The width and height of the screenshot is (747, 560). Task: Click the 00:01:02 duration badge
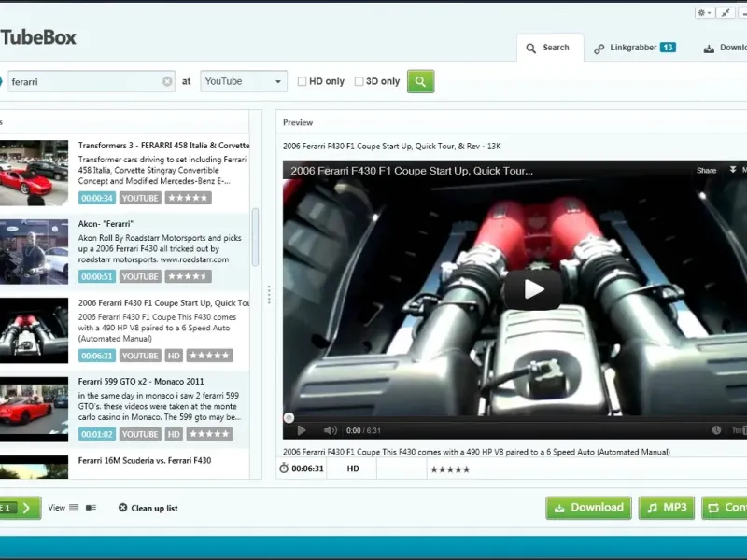(x=97, y=434)
